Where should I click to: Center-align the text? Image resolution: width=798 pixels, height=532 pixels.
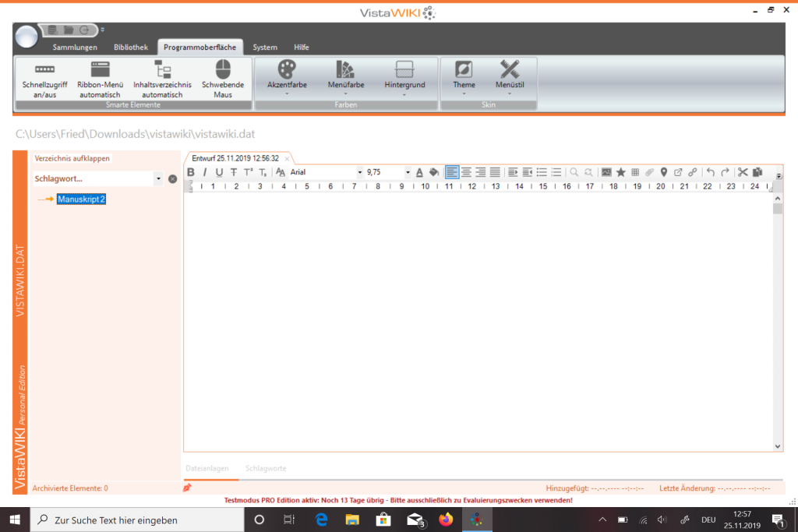466,172
